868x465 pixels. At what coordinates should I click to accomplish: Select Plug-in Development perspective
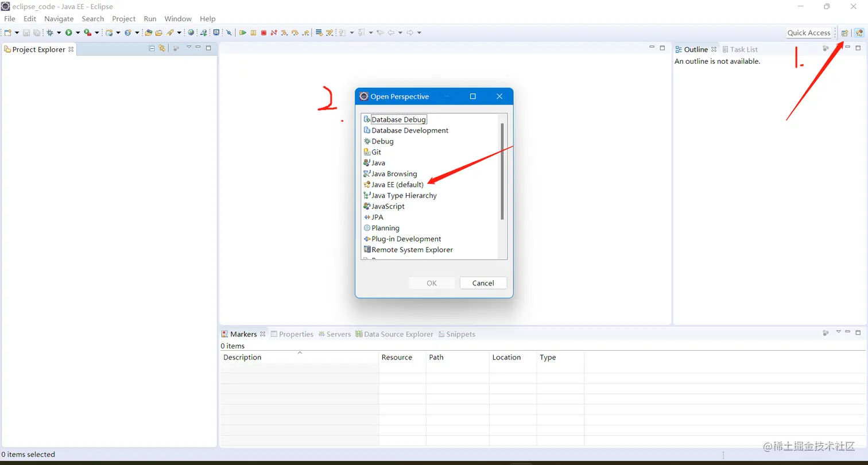tap(402, 239)
